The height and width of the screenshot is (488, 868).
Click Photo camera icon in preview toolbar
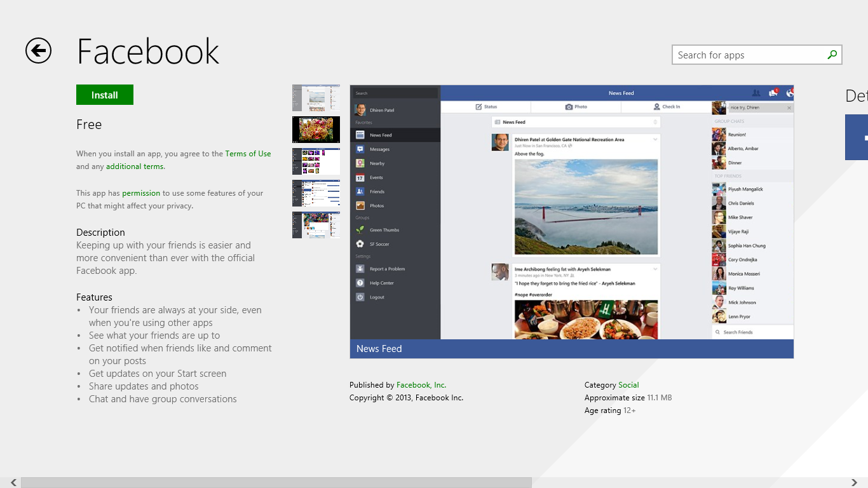point(569,107)
